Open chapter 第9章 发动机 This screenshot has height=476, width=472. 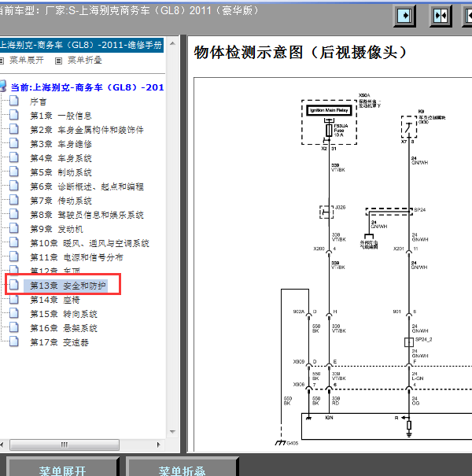tap(57, 229)
